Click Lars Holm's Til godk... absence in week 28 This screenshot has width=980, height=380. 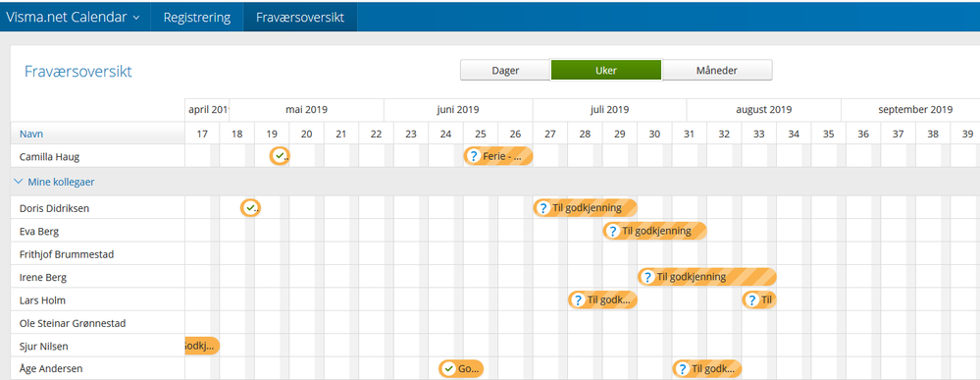tap(602, 299)
